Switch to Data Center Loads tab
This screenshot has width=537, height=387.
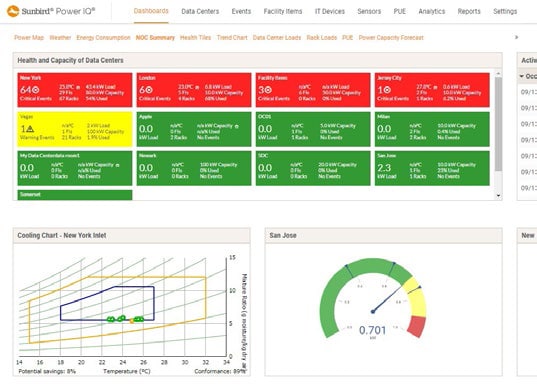pos(277,38)
